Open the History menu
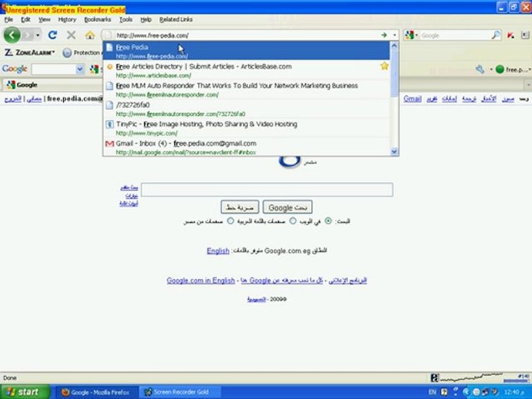The width and height of the screenshot is (532, 399). [67, 19]
